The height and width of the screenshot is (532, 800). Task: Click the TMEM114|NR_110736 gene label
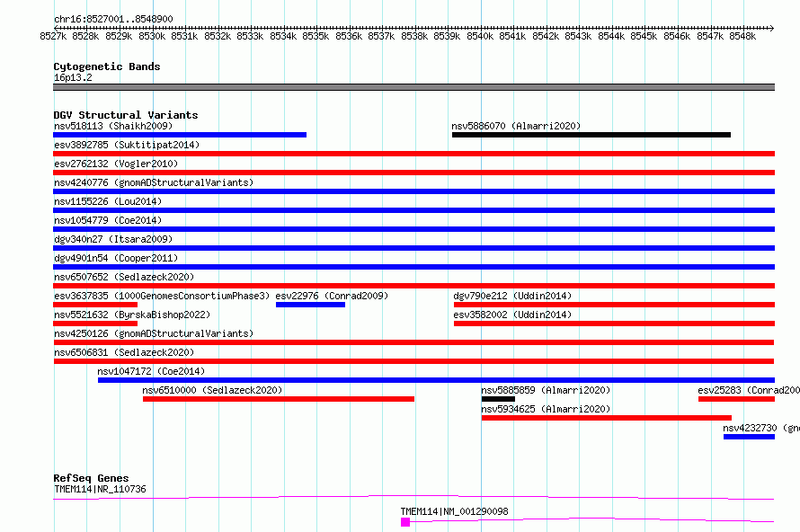point(100,489)
